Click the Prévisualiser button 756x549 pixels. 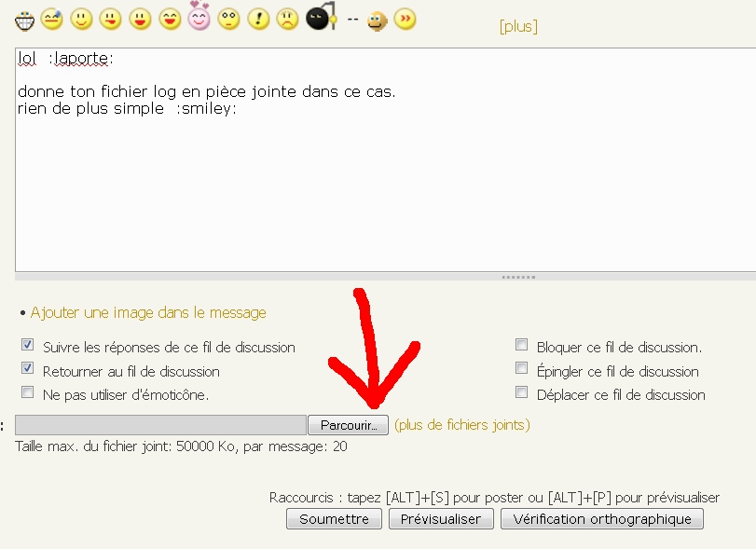coord(441,519)
